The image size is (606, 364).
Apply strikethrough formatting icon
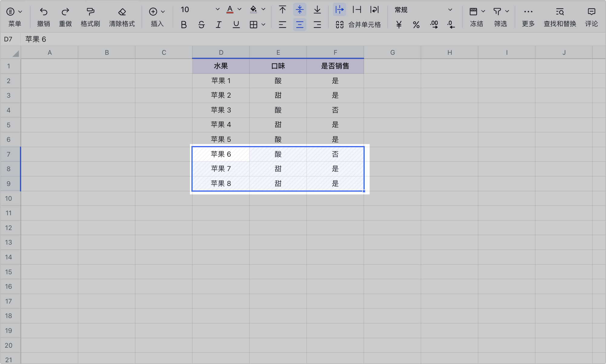[x=201, y=24]
